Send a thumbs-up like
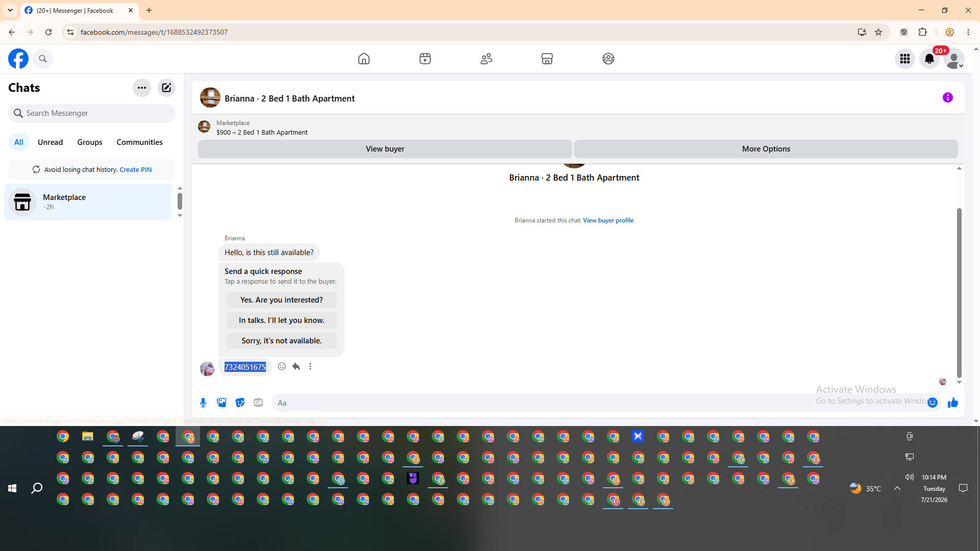This screenshot has width=980, height=551. (x=953, y=403)
